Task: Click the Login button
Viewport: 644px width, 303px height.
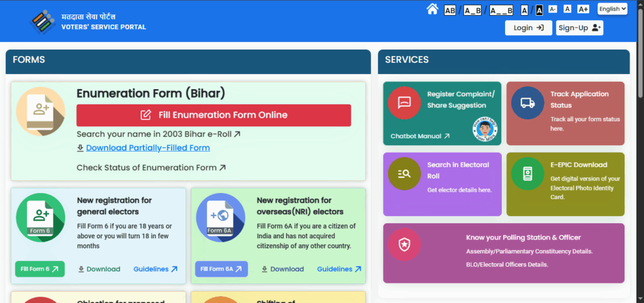Action: pos(528,28)
